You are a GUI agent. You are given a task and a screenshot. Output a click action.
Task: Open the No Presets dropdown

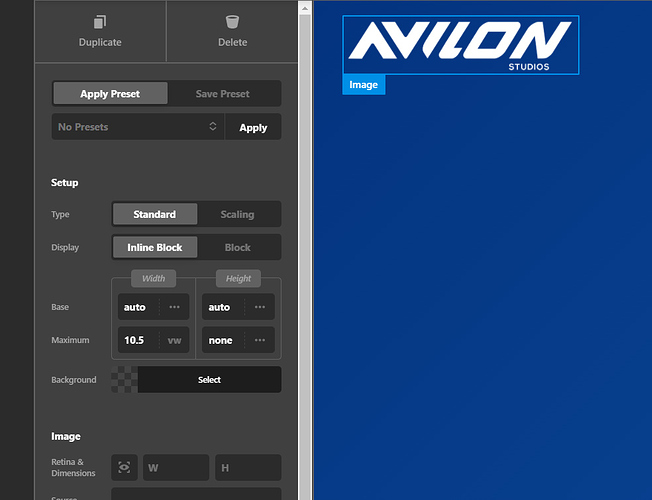tap(138, 126)
